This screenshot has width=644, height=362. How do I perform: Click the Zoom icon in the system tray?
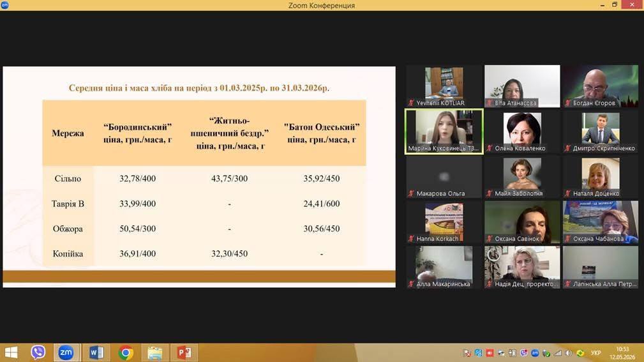point(535,353)
